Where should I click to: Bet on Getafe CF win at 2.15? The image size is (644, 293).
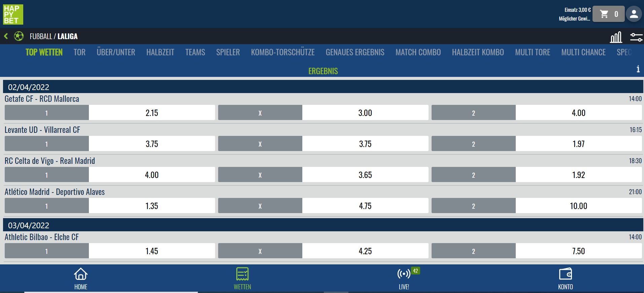click(110, 113)
